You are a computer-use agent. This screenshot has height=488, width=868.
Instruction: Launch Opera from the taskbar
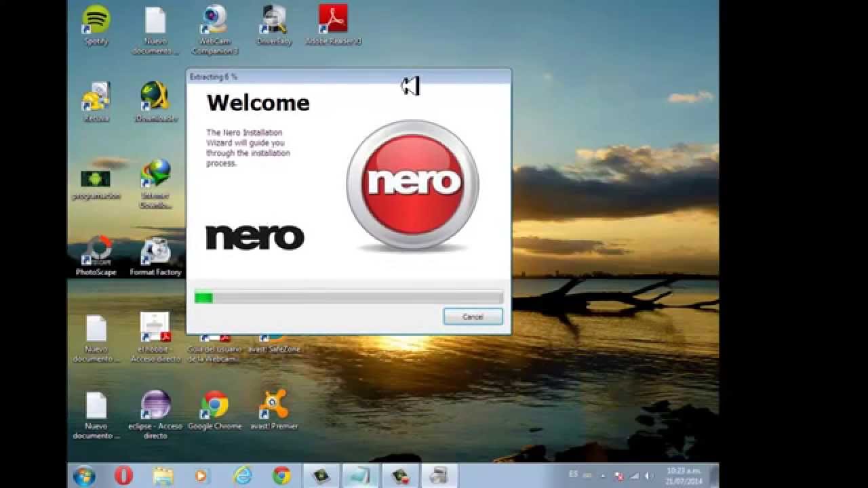(x=123, y=476)
